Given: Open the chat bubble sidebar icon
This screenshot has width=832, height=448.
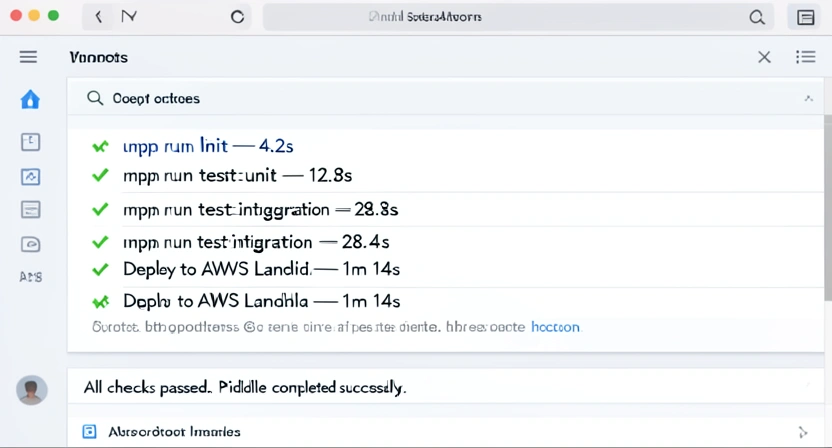Looking at the screenshot, I should pos(30,244).
